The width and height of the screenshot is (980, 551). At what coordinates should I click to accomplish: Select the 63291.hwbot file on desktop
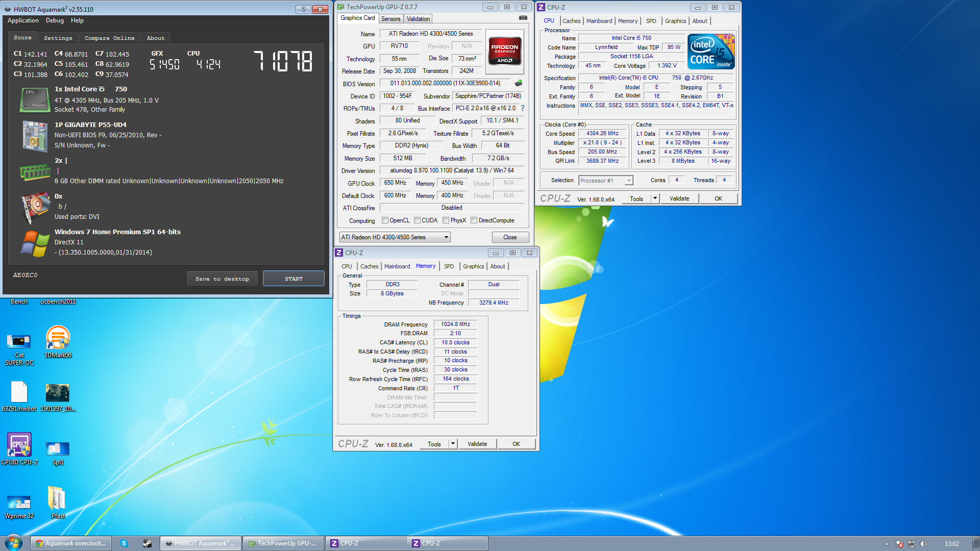click(19, 396)
